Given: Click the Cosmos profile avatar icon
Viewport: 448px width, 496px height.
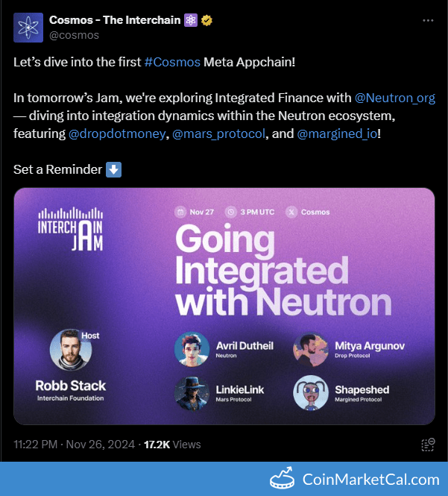Looking at the screenshot, I should click(x=28, y=28).
